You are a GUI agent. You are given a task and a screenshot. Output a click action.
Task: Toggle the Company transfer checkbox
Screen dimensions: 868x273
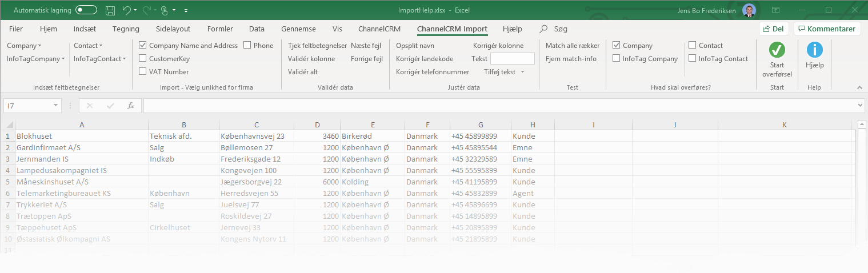617,46
